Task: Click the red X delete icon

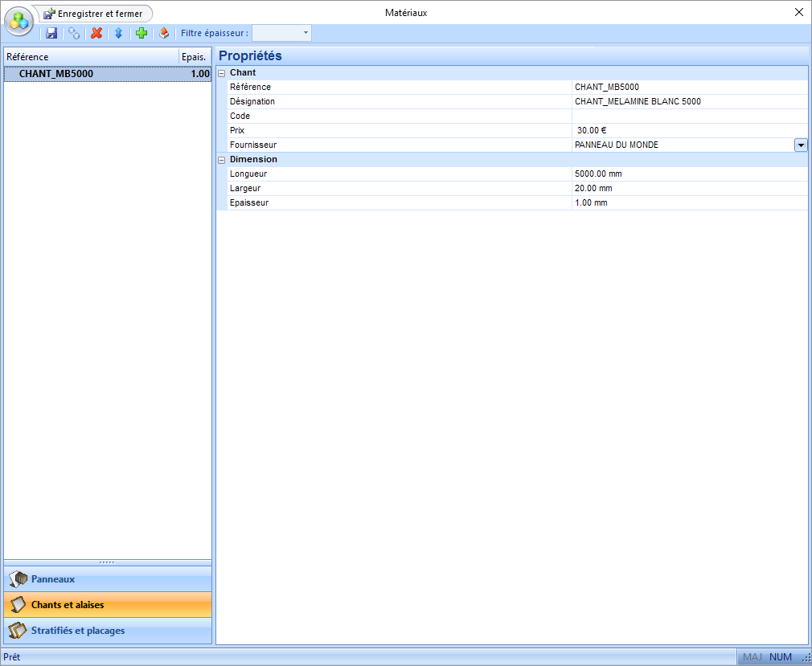Action: [96, 33]
